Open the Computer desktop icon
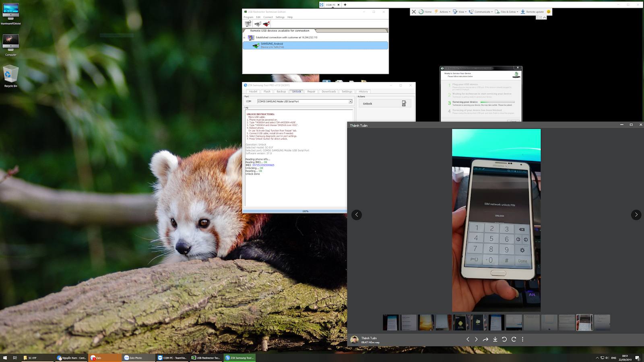The width and height of the screenshot is (644, 362). (x=10, y=45)
